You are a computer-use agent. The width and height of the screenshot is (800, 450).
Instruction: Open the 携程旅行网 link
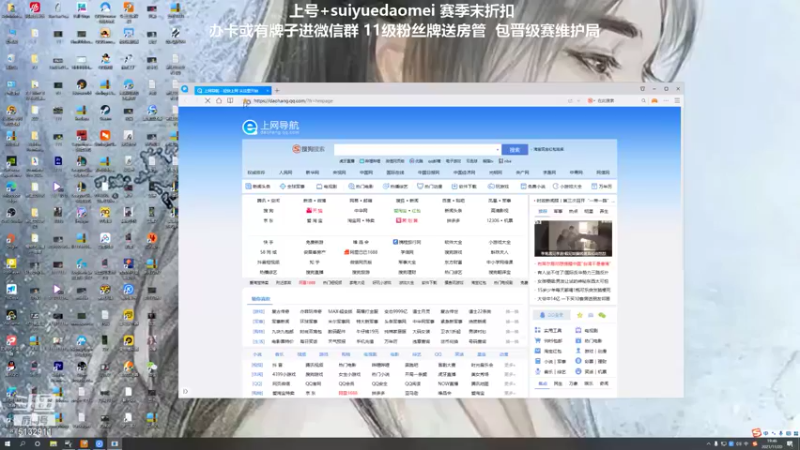(407, 242)
